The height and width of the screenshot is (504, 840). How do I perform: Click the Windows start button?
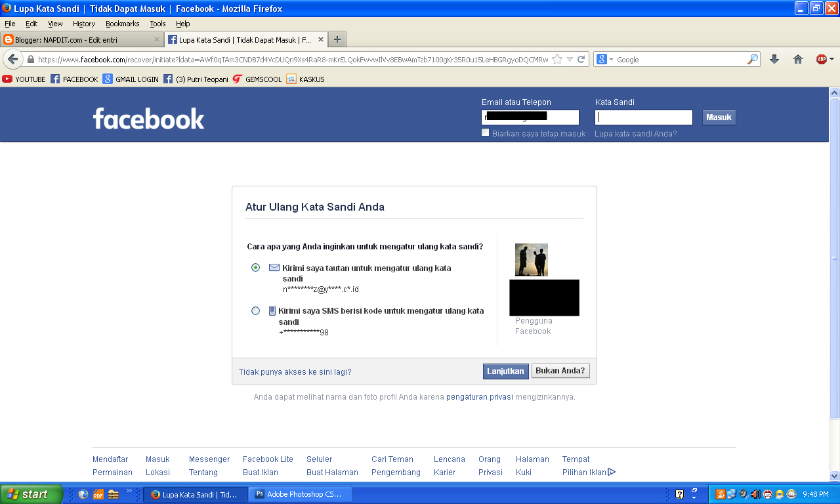coord(31,494)
